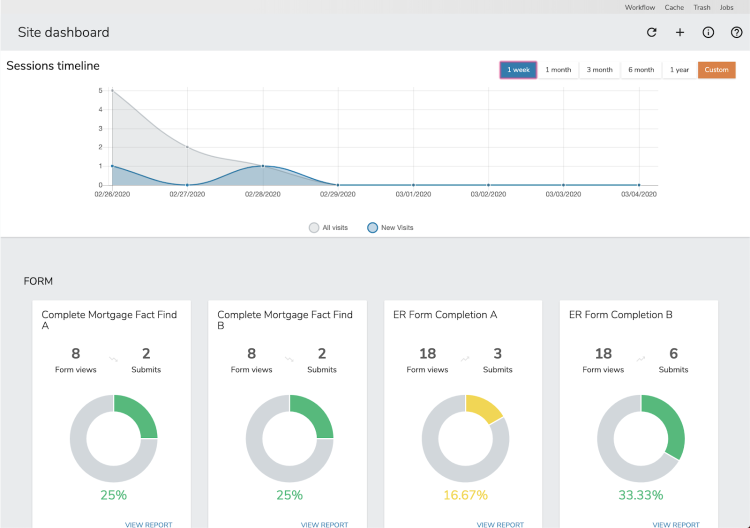Open the Trash menu
This screenshot has width=750, height=528.
click(x=702, y=7)
